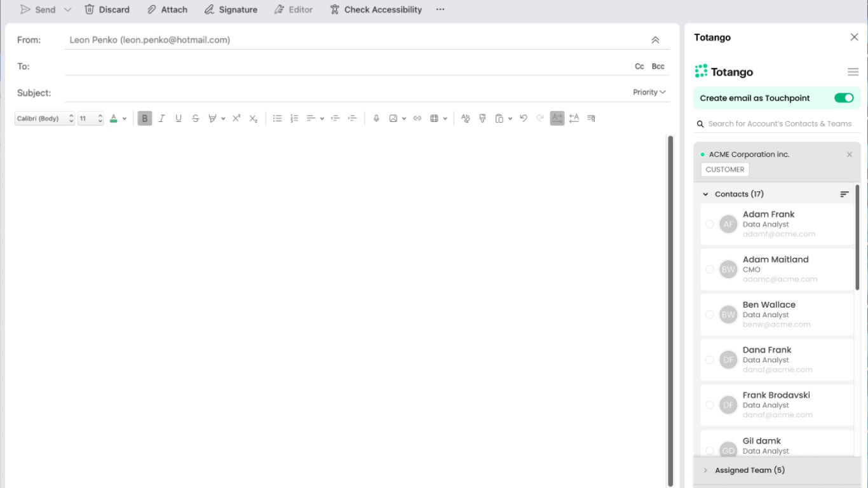The height and width of the screenshot is (488, 868).
Task: Run Check Accessibility
Action: click(x=376, y=10)
